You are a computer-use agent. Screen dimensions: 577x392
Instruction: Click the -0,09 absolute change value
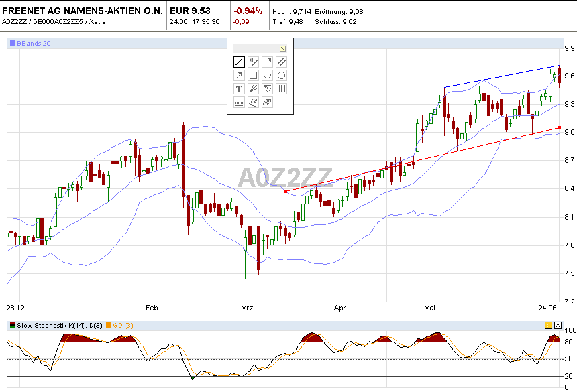pyautogui.click(x=241, y=22)
